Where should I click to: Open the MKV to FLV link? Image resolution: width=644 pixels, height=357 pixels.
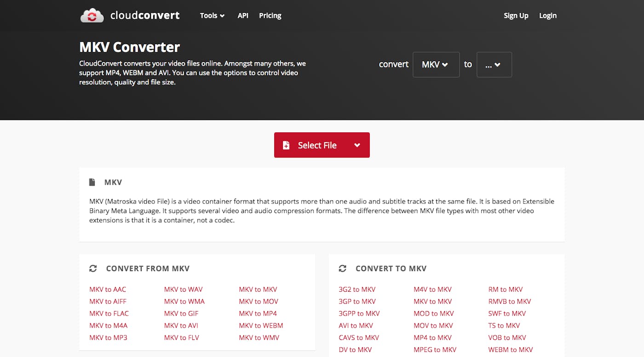coord(181,338)
